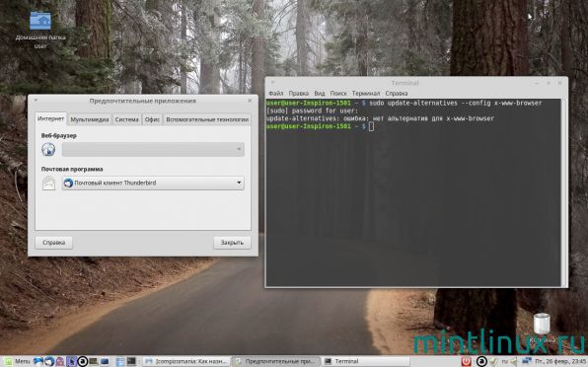Launch Thunderbird from the panel launcher
This screenshot has width=588, height=367.
point(49,361)
